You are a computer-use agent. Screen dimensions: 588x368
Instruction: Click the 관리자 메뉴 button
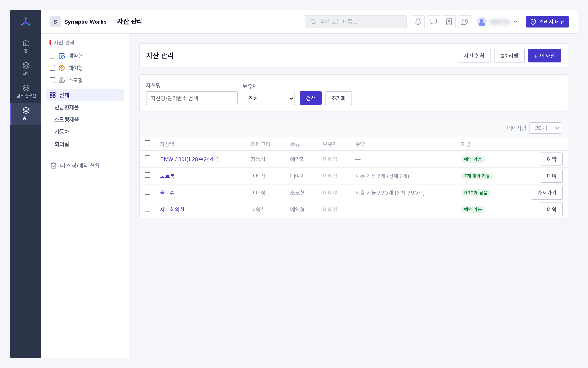pyautogui.click(x=547, y=22)
